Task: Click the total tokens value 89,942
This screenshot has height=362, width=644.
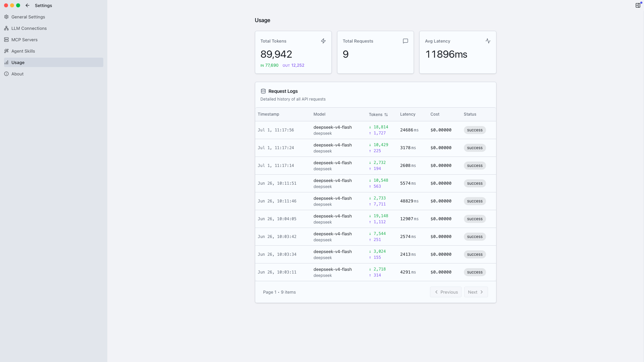Action: pos(276,54)
